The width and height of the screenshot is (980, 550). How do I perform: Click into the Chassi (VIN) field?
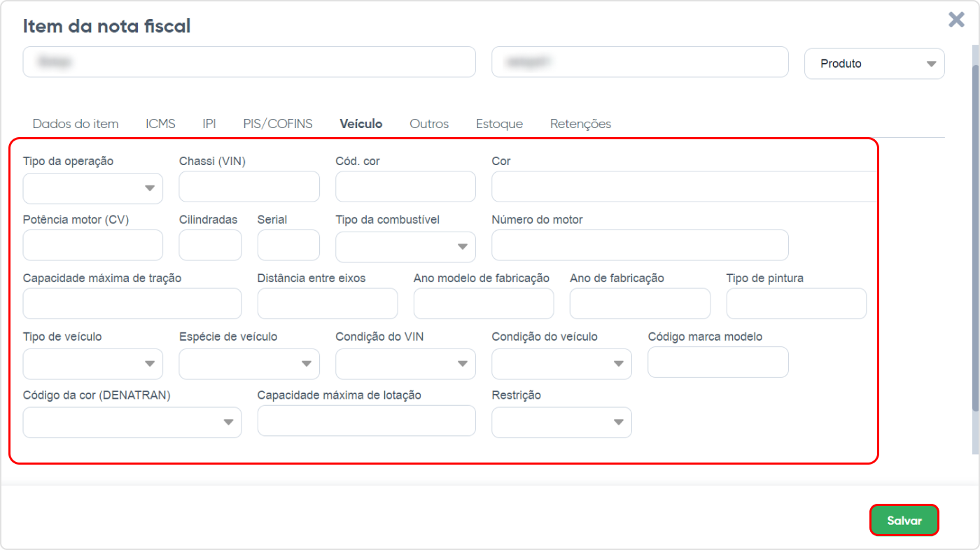tap(248, 187)
